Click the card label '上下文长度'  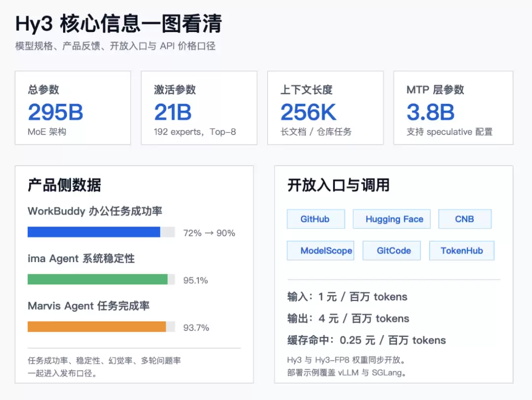[306, 90]
